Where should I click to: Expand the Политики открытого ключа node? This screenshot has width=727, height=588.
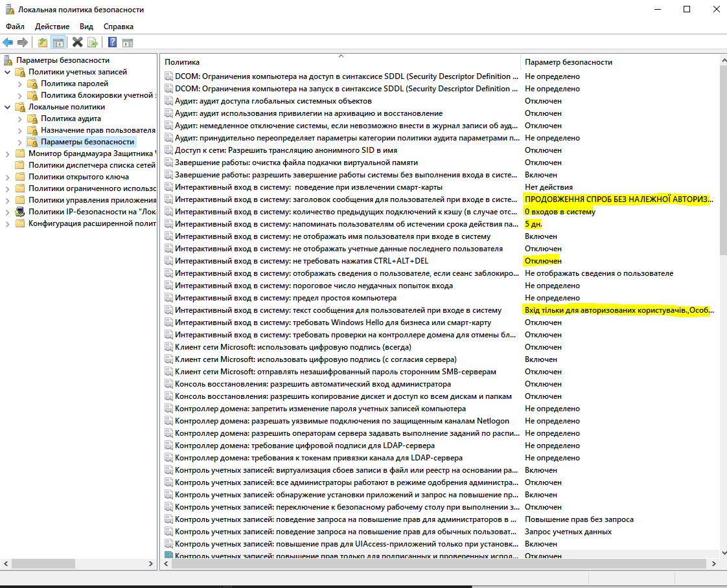7,177
